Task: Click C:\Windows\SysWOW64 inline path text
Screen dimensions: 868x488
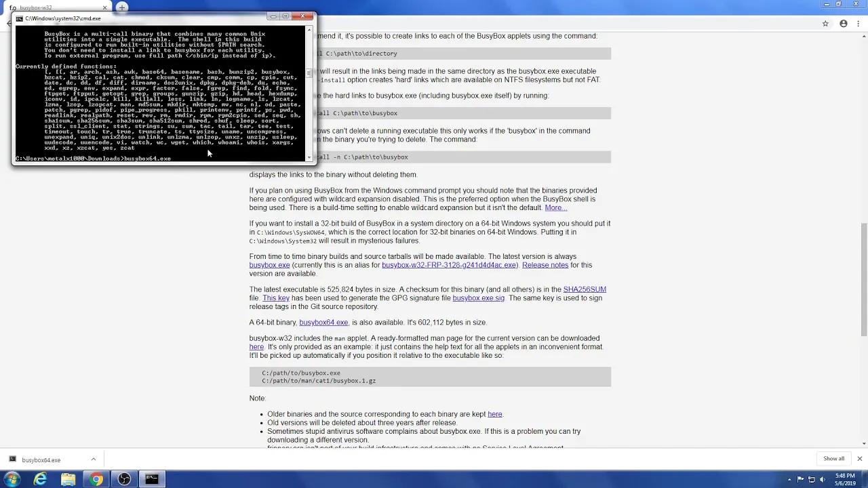Action: 290,232
